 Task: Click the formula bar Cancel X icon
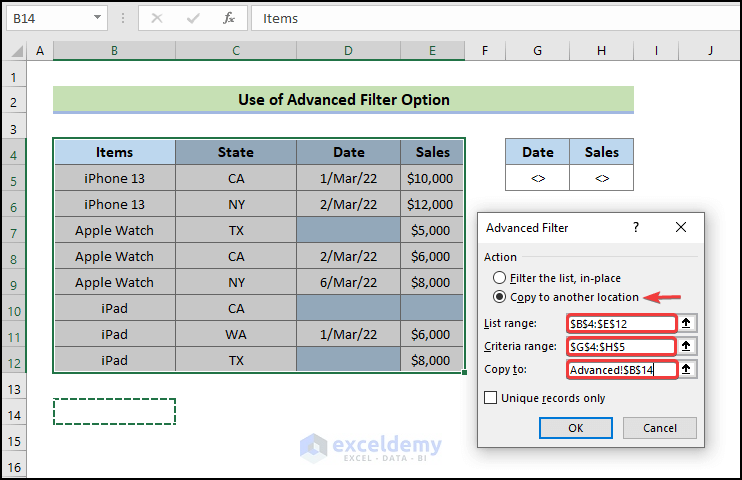(x=158, y=18)
